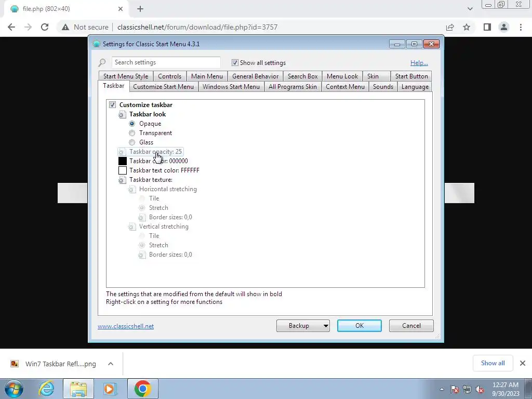Open the Windows Start orb
This screenshot has height=399, width=532.
pyautogui.click(x=14, y=389)
